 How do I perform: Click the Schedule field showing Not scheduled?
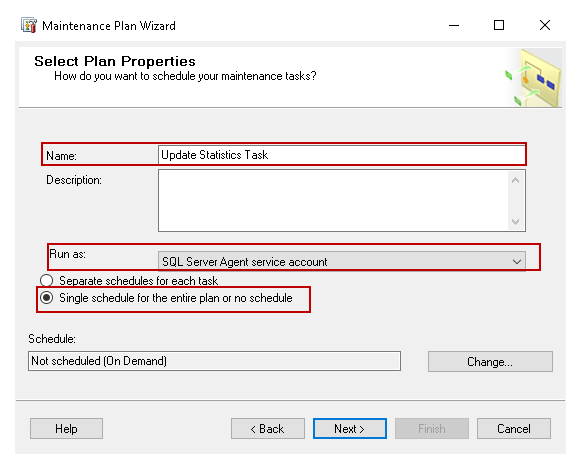214,361
